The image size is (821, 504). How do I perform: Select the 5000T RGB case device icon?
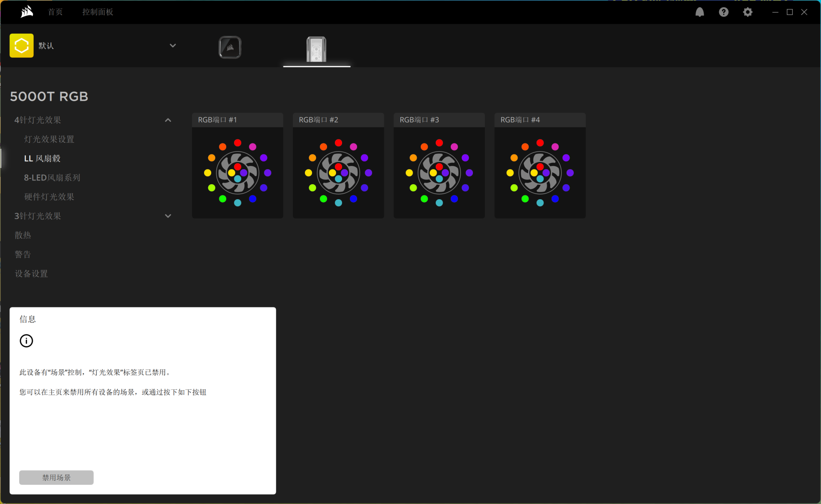click(x=316, y=49)
